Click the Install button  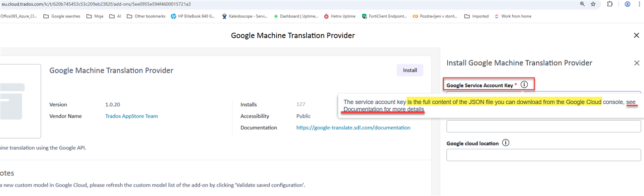(x=410, y=70)
